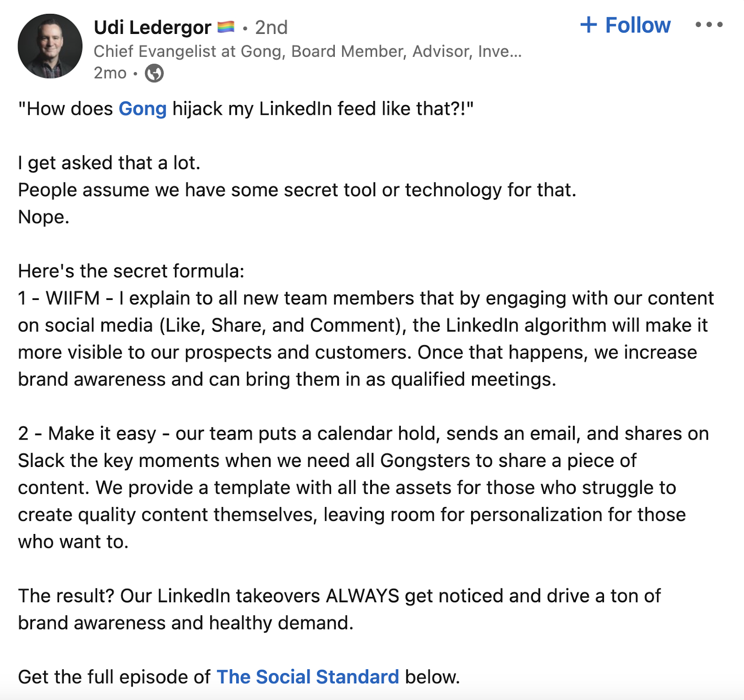Click the middle dot of the options menu

(709, 26)
